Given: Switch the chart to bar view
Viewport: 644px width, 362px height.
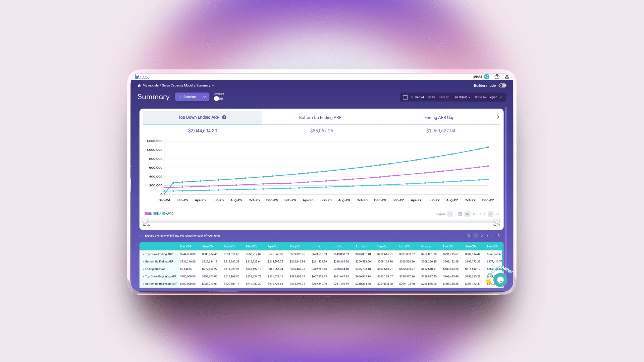Looking at the screenshot, I should [x=497, y=214].
